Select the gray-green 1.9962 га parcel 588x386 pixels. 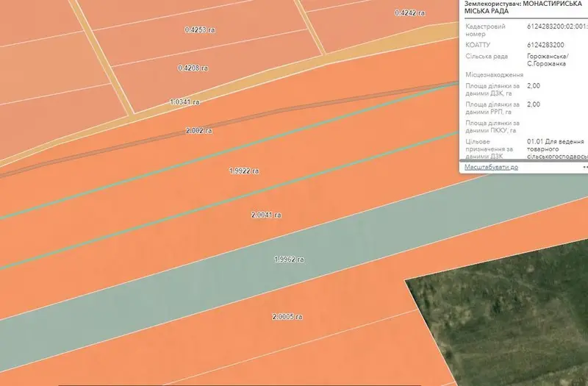[x=289, y=260]
